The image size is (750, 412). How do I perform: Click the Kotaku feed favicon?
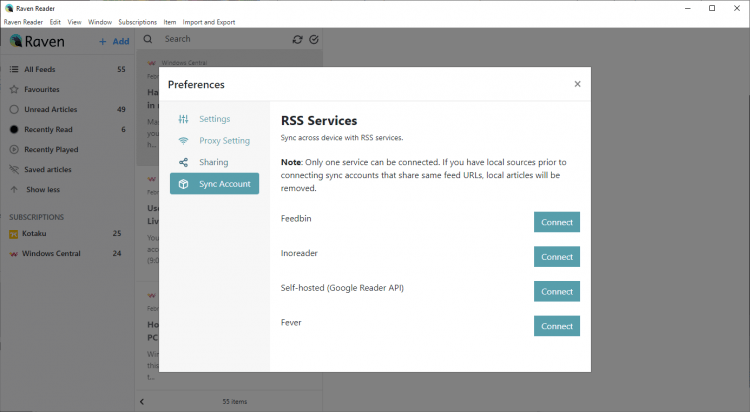click(x=13, y=234)
